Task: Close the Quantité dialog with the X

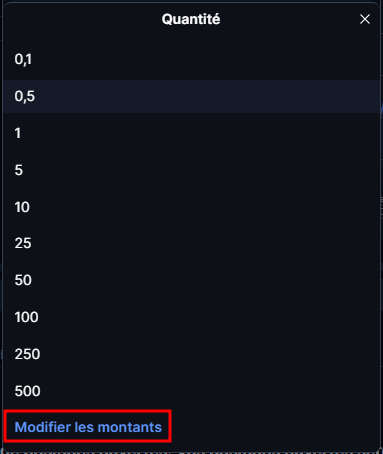Action: point(365,19)
